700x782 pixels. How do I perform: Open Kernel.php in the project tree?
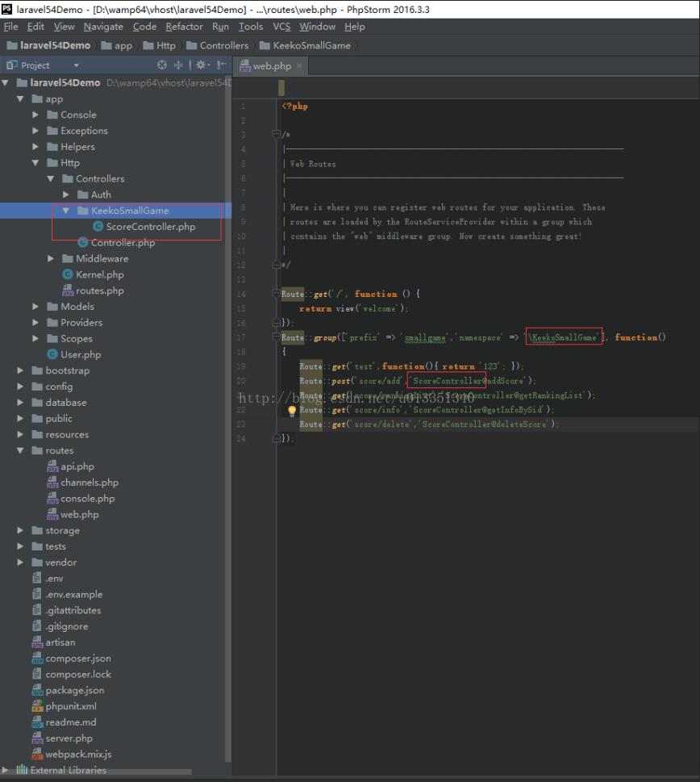click(x=99, y=274)
